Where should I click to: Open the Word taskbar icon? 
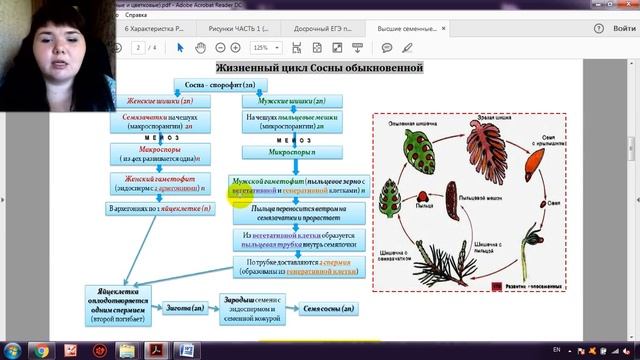(x=187, y=351)
